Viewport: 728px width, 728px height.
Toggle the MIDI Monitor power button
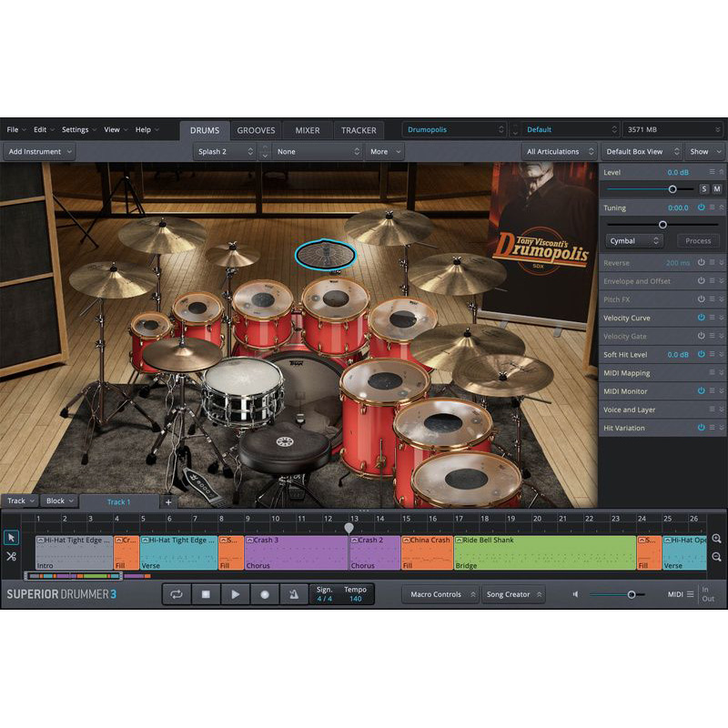click(701, 391)
